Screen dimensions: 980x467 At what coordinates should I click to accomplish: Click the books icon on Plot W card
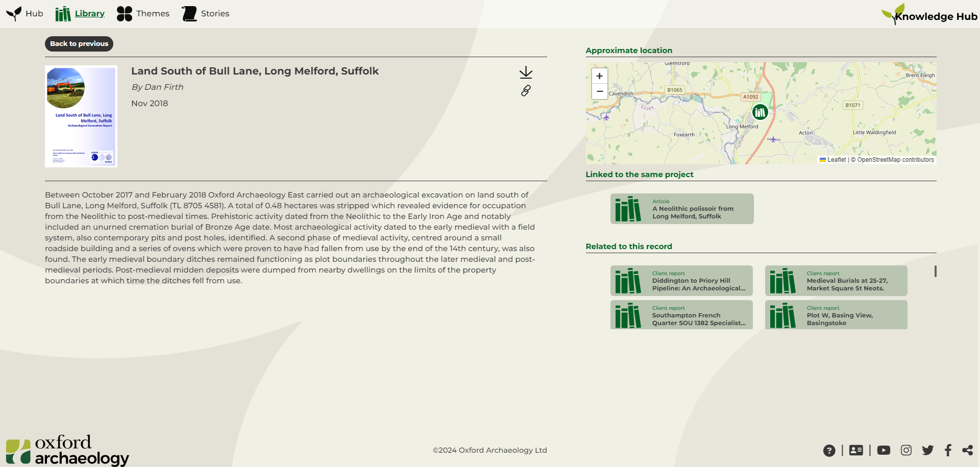[782, 315]
